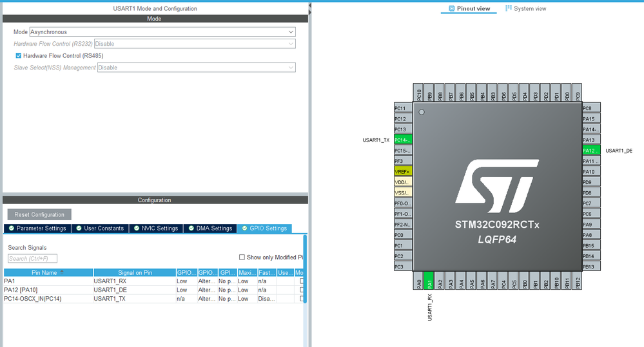This screenshot has width=644, height=347.
Task: Click the PB9 pin on chip top
Action: [429, 93]
